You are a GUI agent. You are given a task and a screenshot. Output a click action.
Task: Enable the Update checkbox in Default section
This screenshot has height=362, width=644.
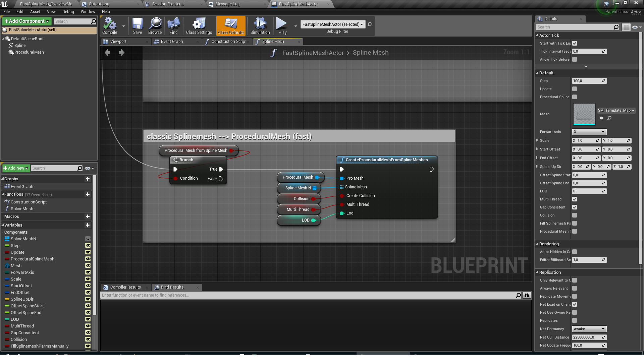point(575,89)
